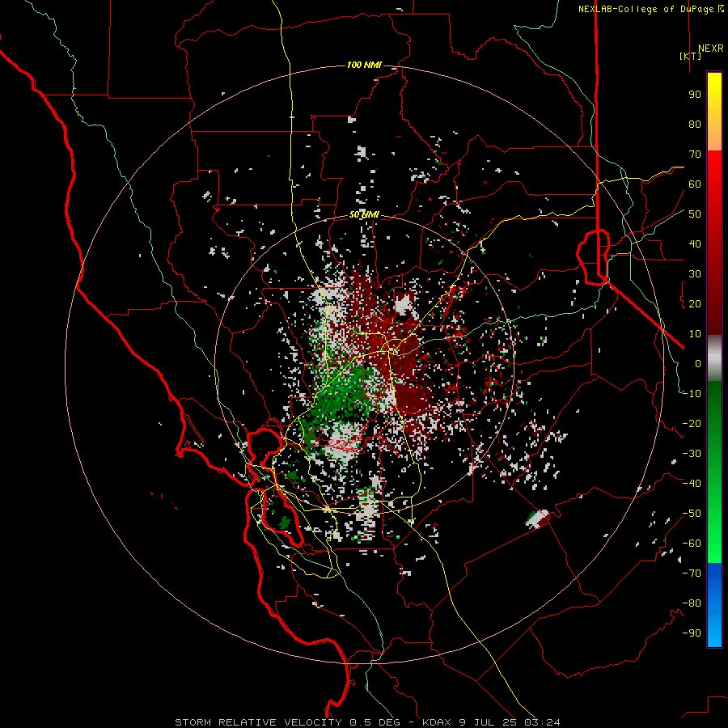Click the -10 scale value
This screenshot has width=728, height=728.
(x=692, y=394)
